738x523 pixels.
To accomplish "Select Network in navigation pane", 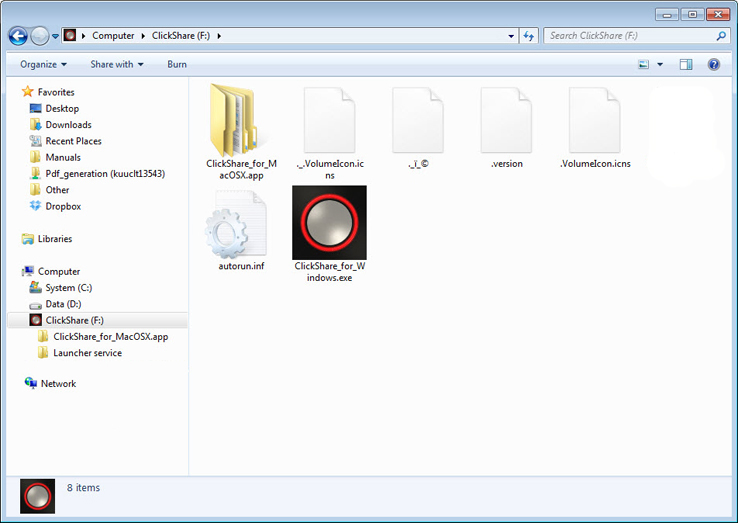I will [58, 384].
